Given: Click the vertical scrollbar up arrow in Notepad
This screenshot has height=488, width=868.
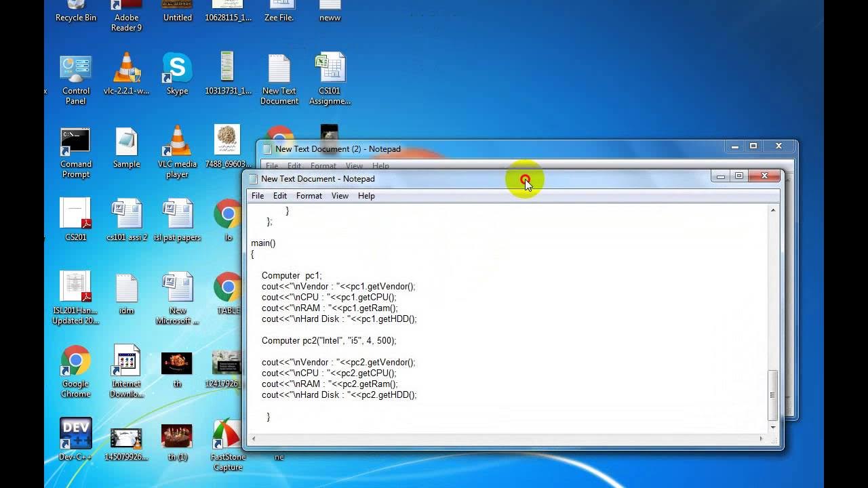Looking at the screenshot, I should [773, 210].
